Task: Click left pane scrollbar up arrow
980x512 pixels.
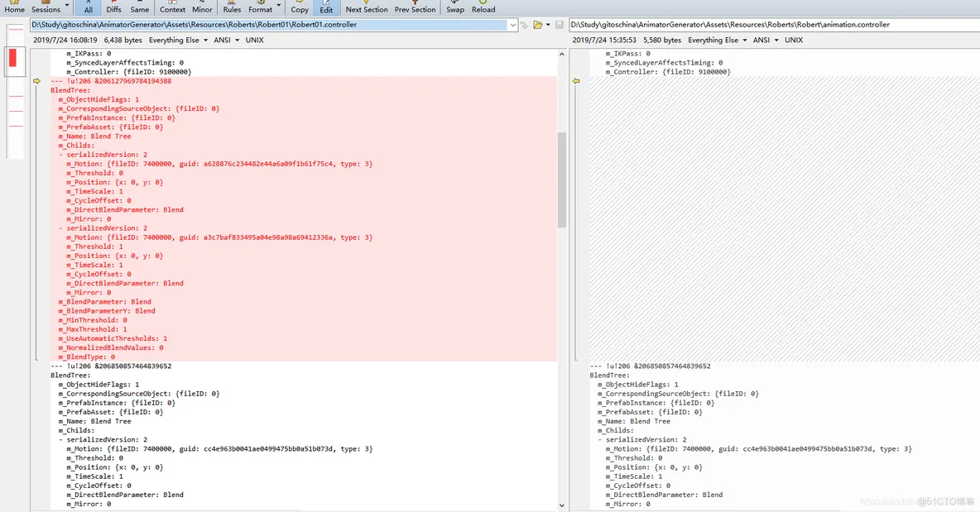Action: [561, 55]
